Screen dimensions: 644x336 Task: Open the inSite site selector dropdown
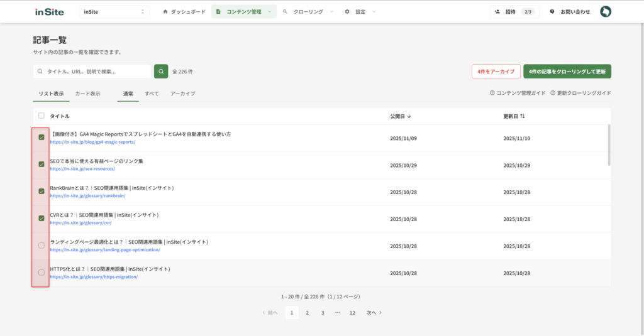click(x=114, y=12)
